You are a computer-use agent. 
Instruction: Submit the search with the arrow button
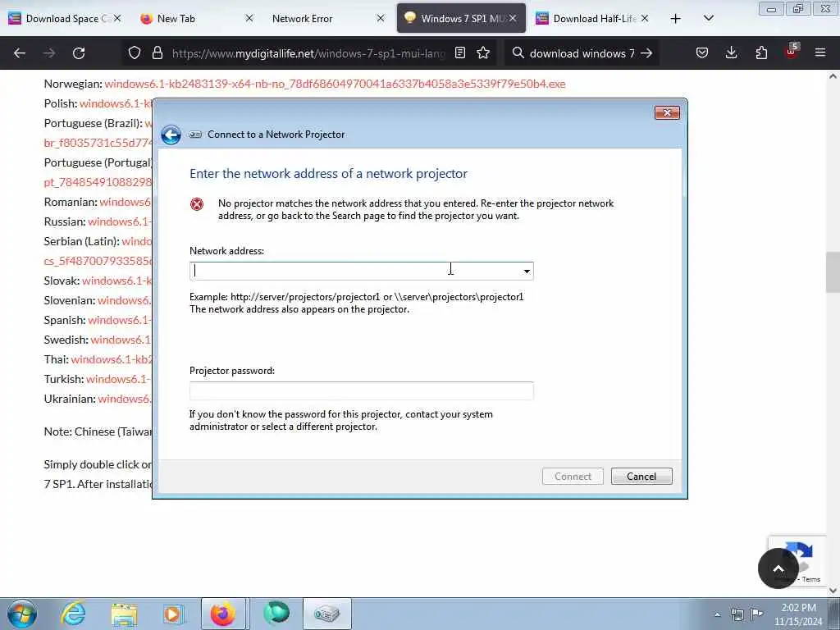pos(646,53)
